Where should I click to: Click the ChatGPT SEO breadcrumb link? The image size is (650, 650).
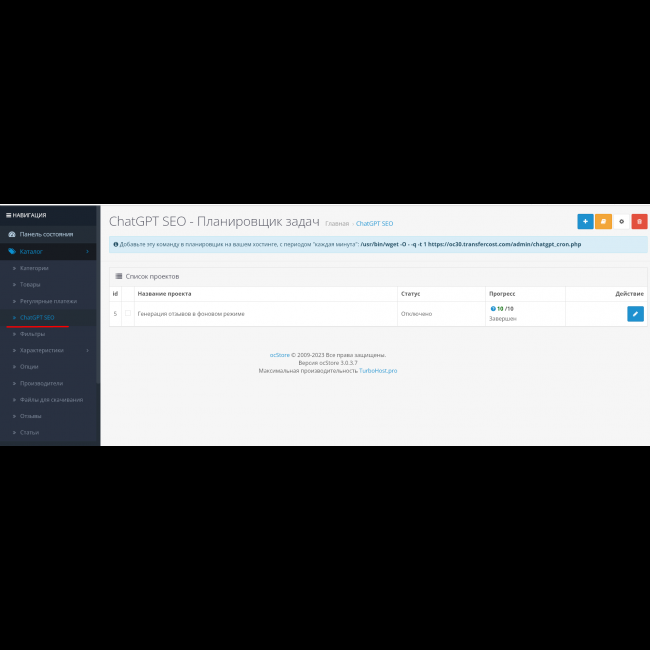pos(374,224)
